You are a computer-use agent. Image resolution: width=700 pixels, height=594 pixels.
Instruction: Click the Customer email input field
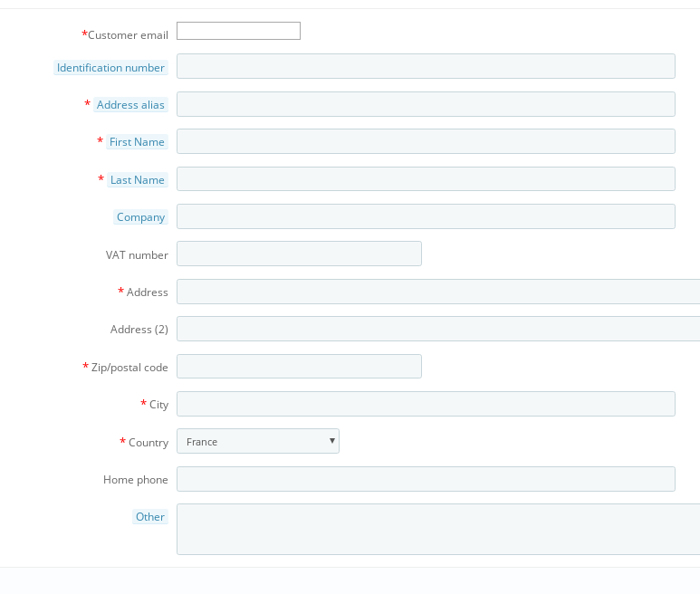point(238,31)
